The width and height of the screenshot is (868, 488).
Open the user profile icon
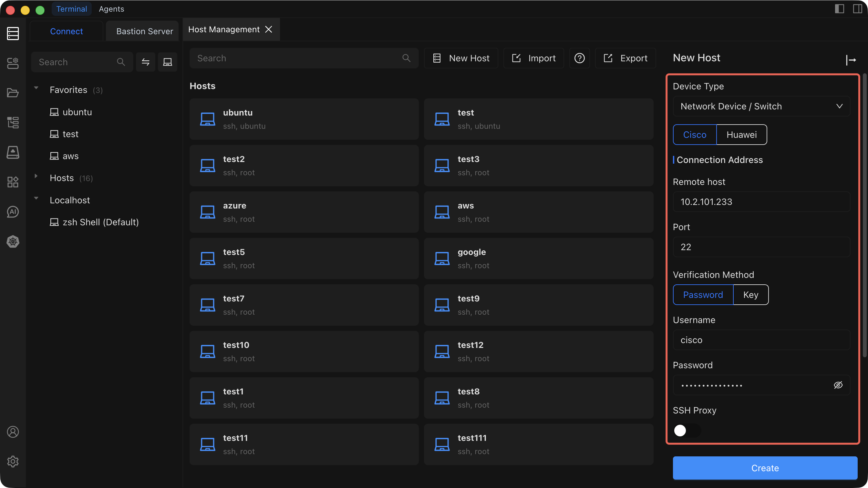coord(13,432)
